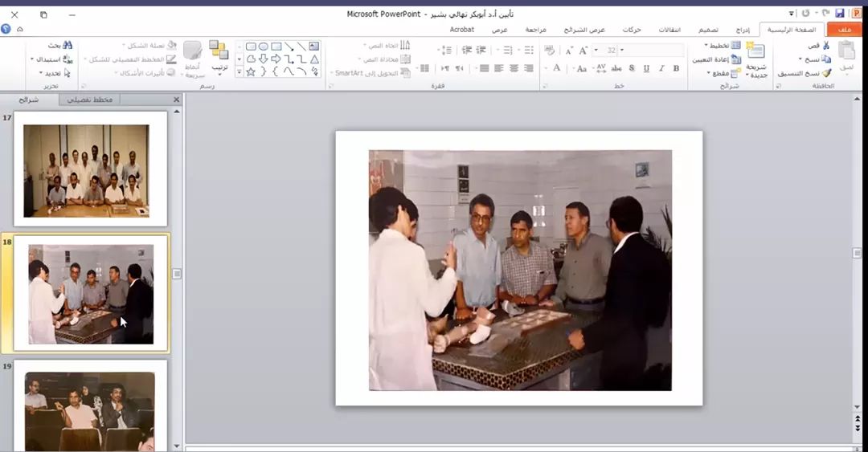
Task: Toggle Bold text formatting
Action: tap(676, 68)
